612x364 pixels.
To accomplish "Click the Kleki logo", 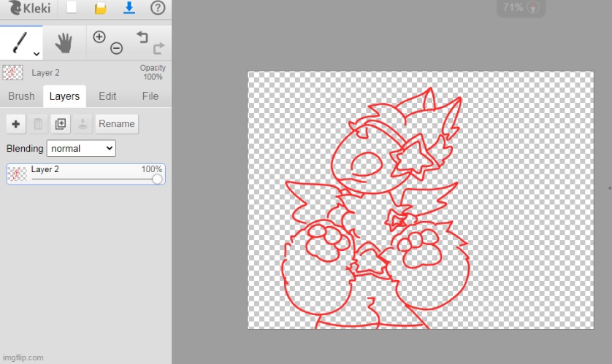I will click(x=30, y=7).
